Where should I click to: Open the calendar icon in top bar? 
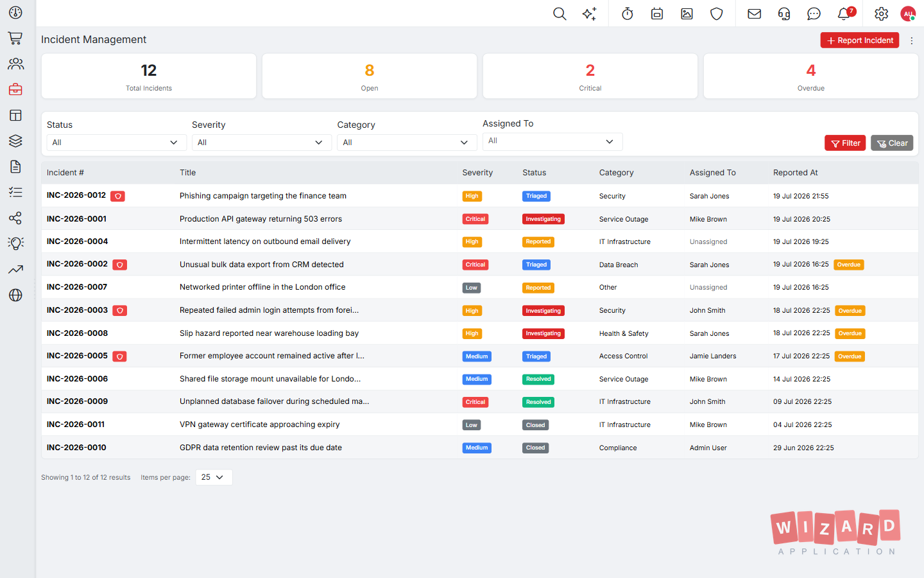(x=657, y=13)
